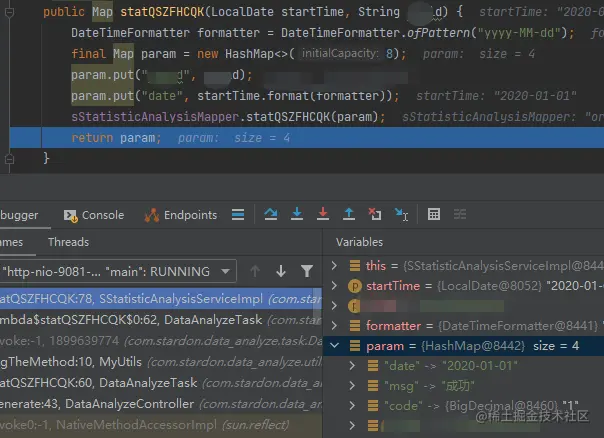Click Run to Cursor icon
Screen dimensions: 604x438
pyautogui.click(x=401, y=214)
